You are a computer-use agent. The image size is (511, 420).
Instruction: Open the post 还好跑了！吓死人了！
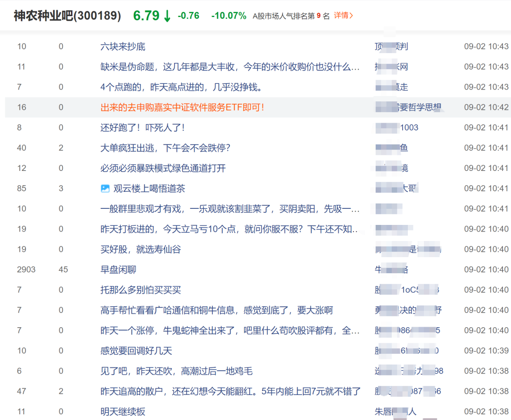[142, 127]
